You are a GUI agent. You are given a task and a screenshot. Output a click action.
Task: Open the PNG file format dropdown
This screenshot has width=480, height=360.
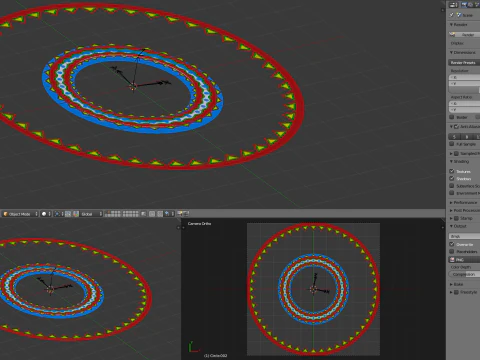465,260
